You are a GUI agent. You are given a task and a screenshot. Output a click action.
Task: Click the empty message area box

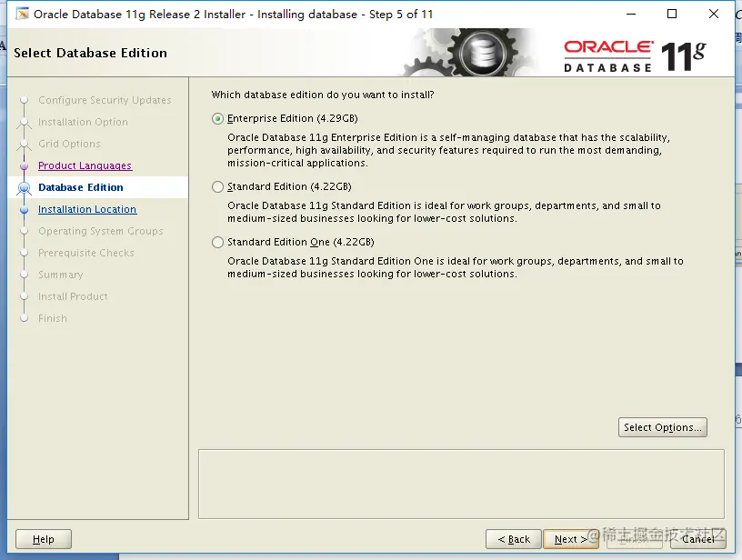(x=461, y=485)
